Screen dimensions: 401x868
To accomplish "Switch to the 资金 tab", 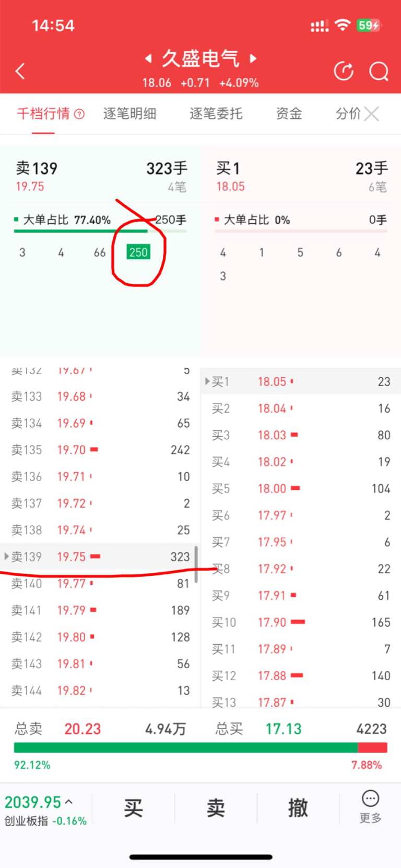I will (289, 114).
